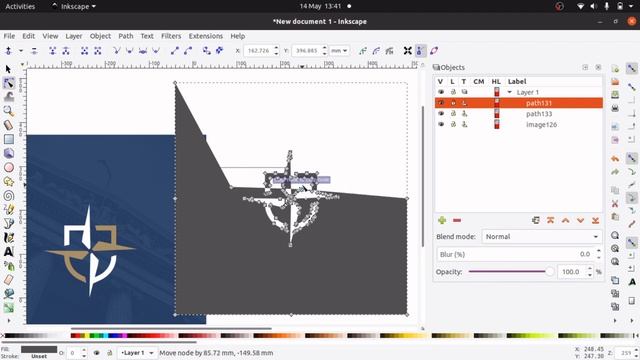The height and width of the screenshot is (360, 640).
Task: Break path at selected nodes
Action: pyautogui.click(x=66, y=51)
